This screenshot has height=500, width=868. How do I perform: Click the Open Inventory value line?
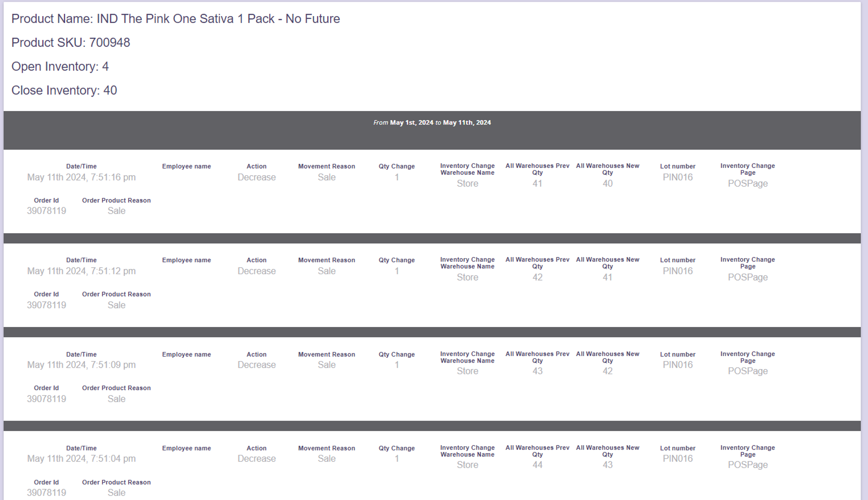[60, 66]
